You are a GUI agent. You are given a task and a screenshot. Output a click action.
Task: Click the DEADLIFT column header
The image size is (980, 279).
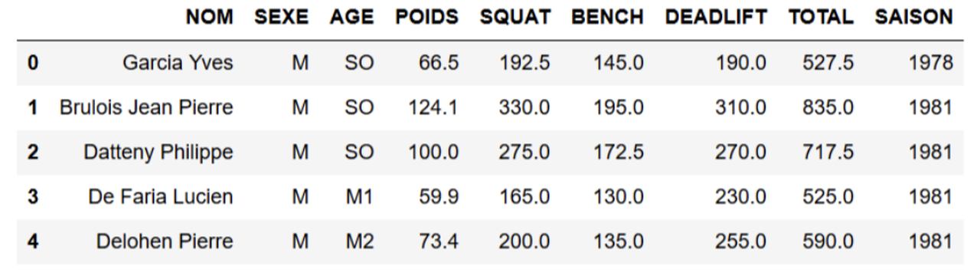pos(715,17)
